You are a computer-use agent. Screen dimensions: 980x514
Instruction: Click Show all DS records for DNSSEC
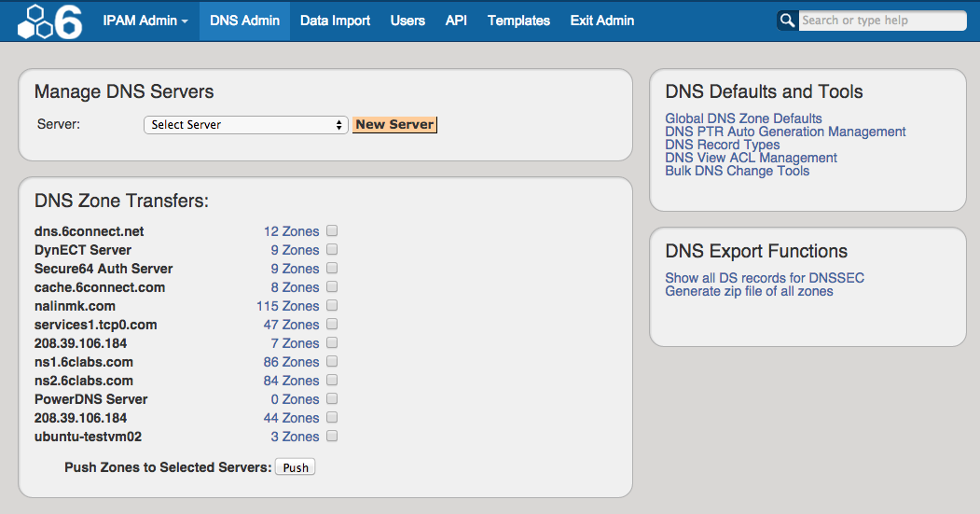(765, 278)
